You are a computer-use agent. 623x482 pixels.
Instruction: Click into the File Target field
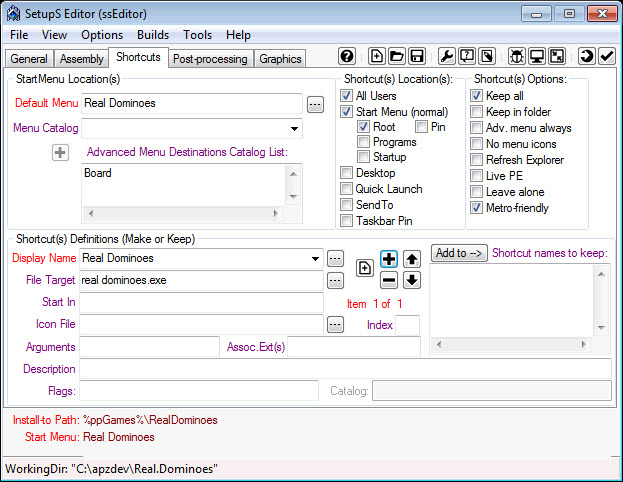click(x=201, y=280)
